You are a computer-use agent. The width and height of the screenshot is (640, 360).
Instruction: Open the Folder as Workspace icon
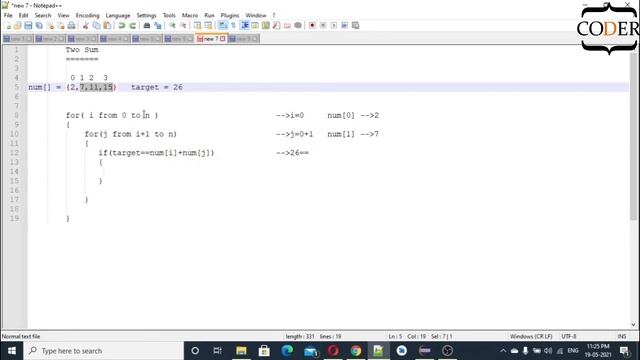tap(287, 26)
